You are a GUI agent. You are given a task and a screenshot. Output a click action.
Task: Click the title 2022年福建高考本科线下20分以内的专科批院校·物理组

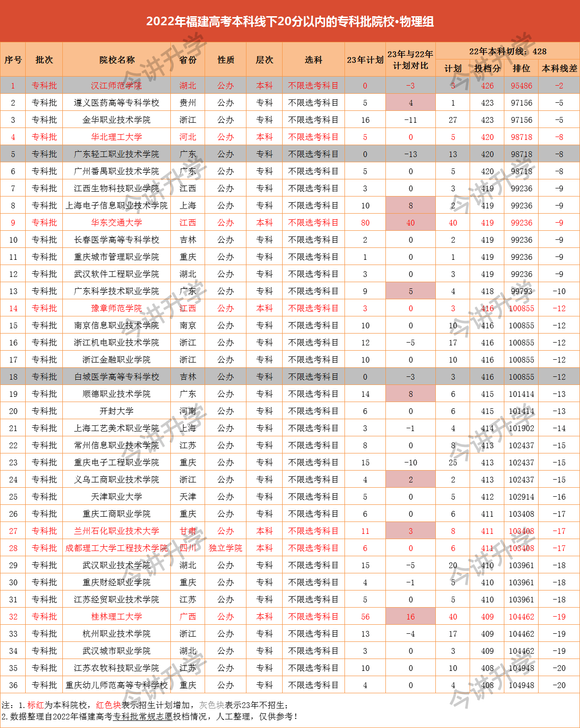click(290, 21)
